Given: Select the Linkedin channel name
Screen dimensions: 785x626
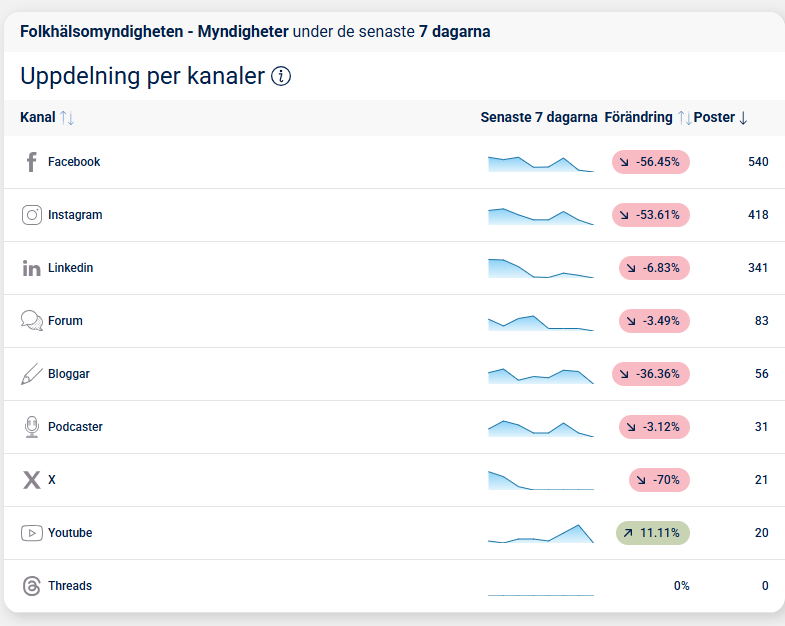Looking at the screenshot, I should coord(71,268).
